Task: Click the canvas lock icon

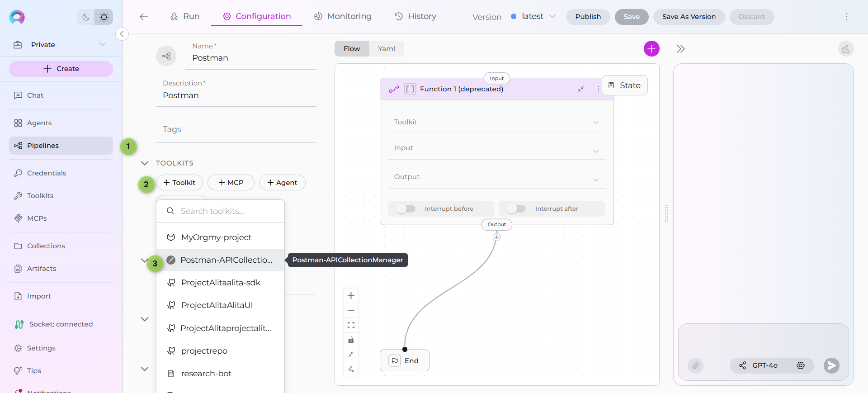Action: [x=351, y=340]
